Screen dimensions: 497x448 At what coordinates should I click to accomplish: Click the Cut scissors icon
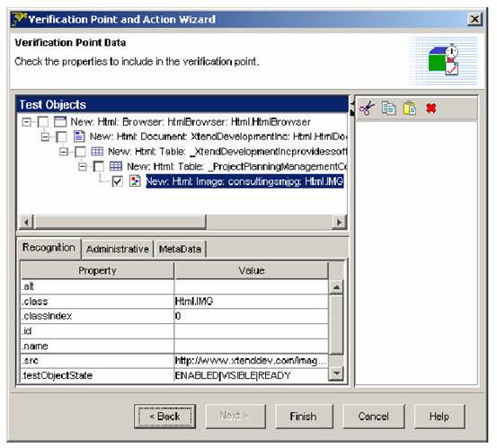click(x=367, y=109)
